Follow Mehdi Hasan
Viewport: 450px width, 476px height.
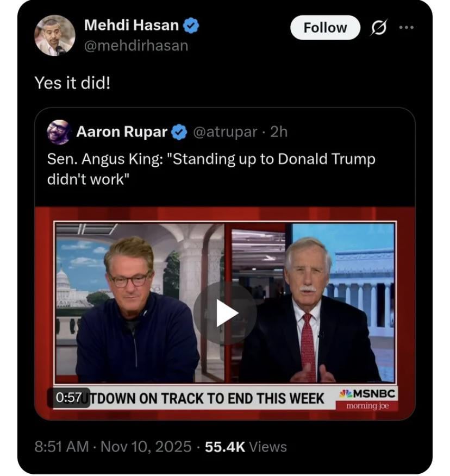pos(325,28)
